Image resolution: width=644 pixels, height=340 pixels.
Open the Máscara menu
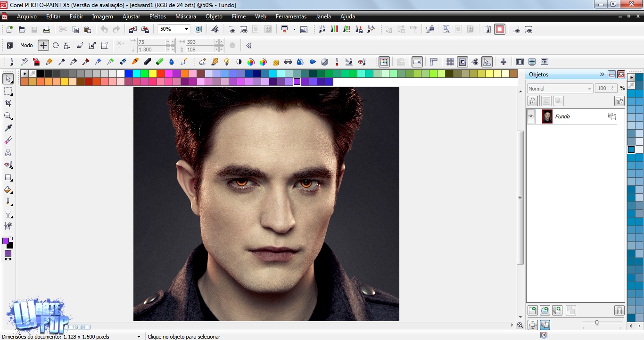[x=186, y=17]
